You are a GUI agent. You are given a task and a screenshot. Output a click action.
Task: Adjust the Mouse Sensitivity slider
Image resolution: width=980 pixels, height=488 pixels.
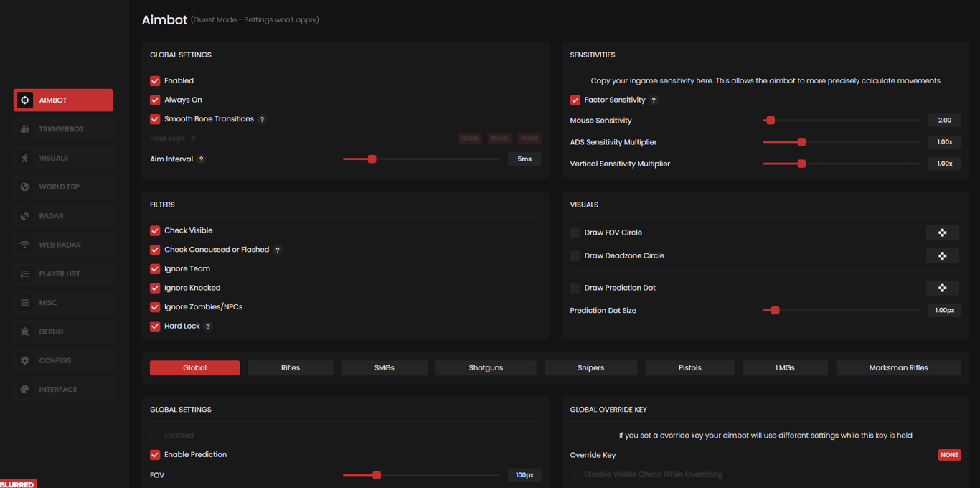click(x=842, y=121)
